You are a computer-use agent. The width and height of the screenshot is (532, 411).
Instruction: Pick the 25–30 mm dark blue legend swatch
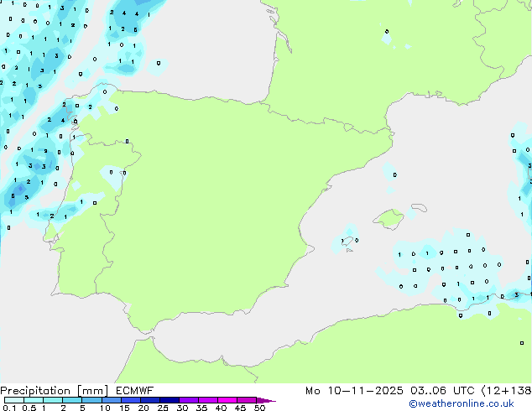[169, 400]
